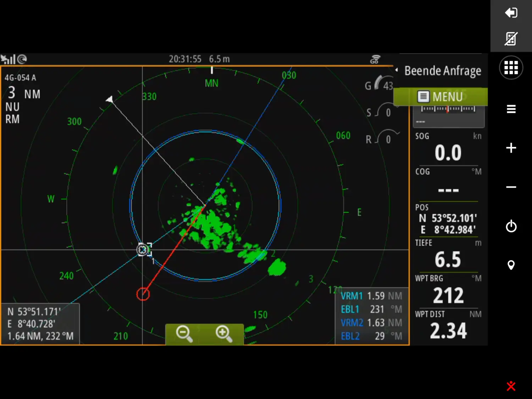Collapse the Beende Anfrage notification arrow
The width and height of the screenshot is (532, 399).
[x=397, y=70]
